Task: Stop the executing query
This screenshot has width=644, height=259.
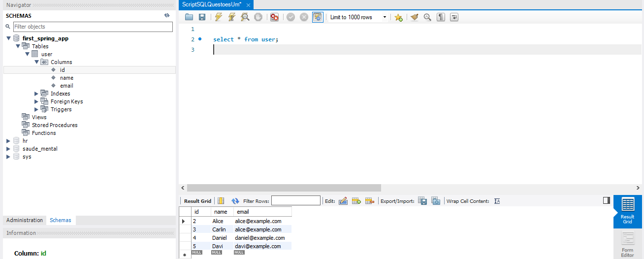Action: click(258, 17)
